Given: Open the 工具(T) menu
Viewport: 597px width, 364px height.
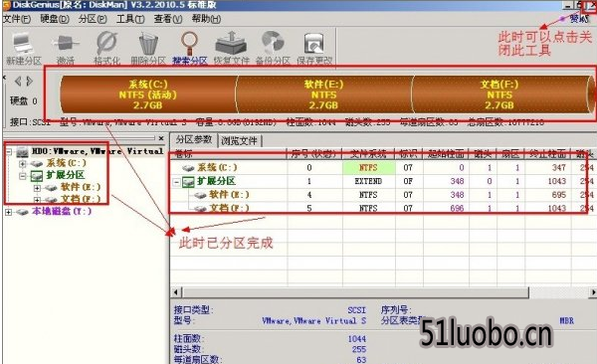Looking at the screenshot, I should click(x=130, y=19).
